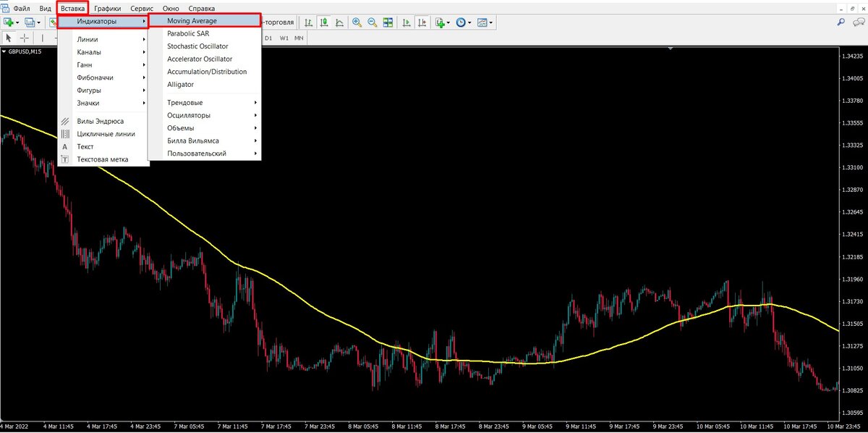Enable chart auto-scroll
This screenshot has height=433, width=868.
tap(407, 22)
